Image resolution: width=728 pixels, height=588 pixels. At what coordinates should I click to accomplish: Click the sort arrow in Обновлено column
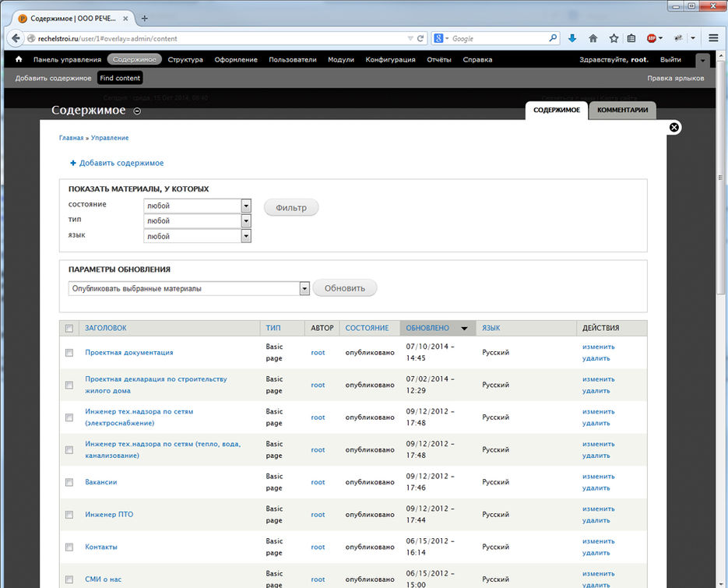point(464,329)
